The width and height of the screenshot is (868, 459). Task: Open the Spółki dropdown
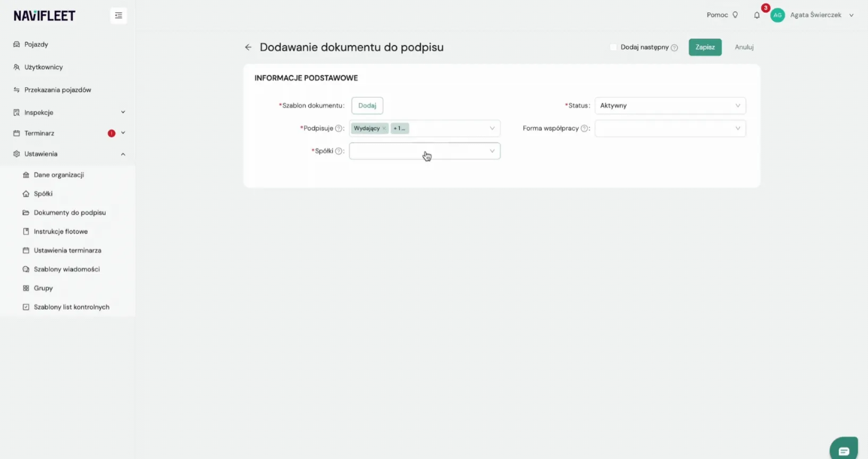425,151
